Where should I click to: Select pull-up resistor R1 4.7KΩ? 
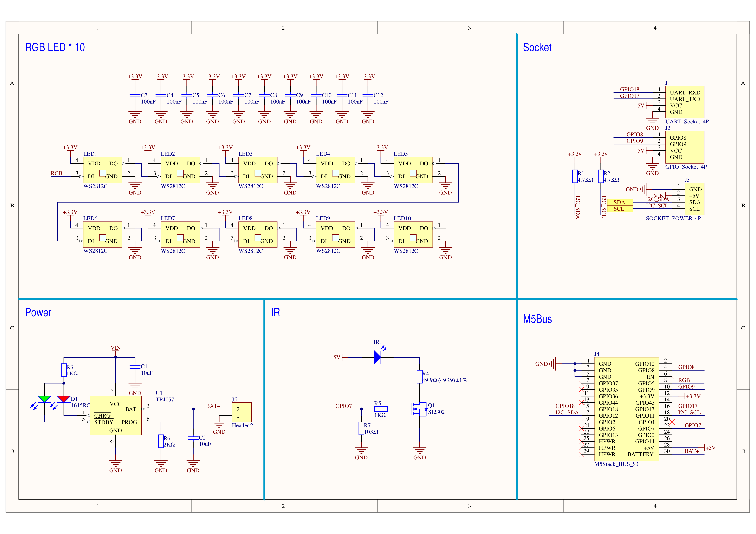pos(575,176)
